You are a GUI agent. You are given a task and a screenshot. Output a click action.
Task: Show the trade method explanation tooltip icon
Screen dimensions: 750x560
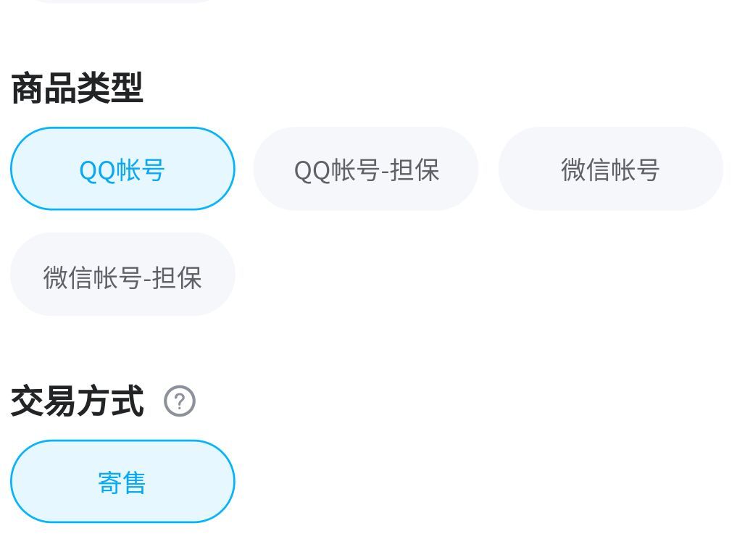[180, 401]
